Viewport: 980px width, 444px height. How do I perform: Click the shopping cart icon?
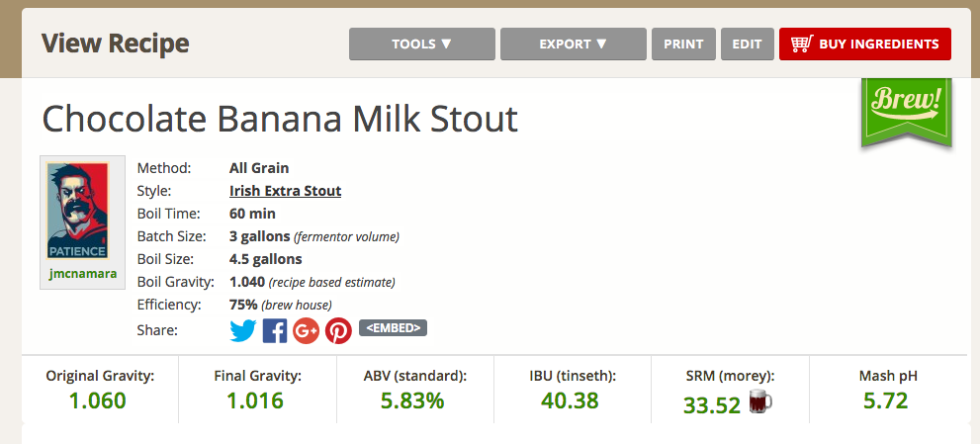[x=801, y=44]
